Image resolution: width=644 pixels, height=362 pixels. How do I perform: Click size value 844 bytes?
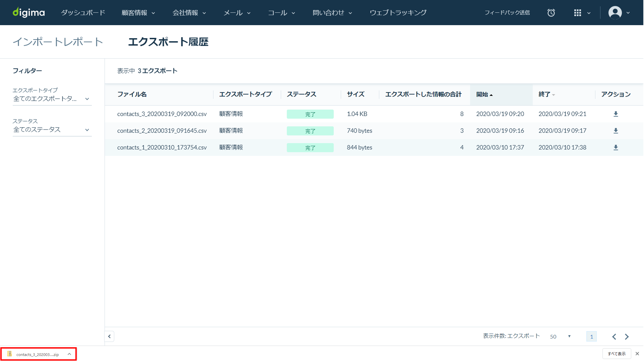point(360,148)
